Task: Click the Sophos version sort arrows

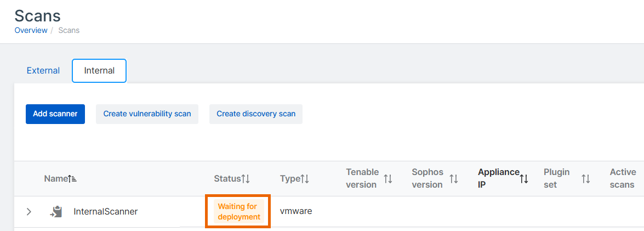Action: click(x=454, y=179)
